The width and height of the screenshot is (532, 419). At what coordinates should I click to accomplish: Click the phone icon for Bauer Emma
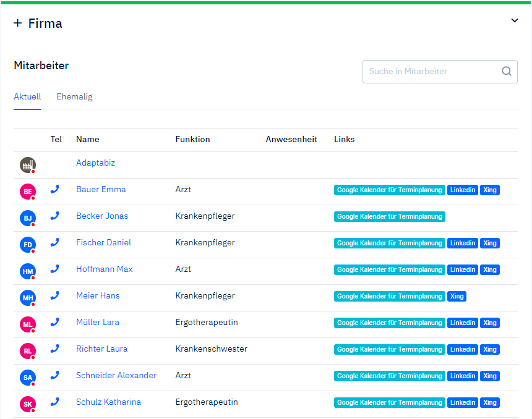pos(55,190)
